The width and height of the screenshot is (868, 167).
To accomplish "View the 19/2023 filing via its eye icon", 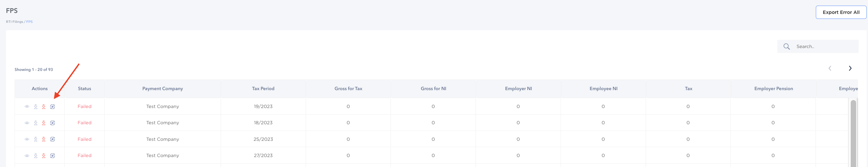I will coord(27,106).
